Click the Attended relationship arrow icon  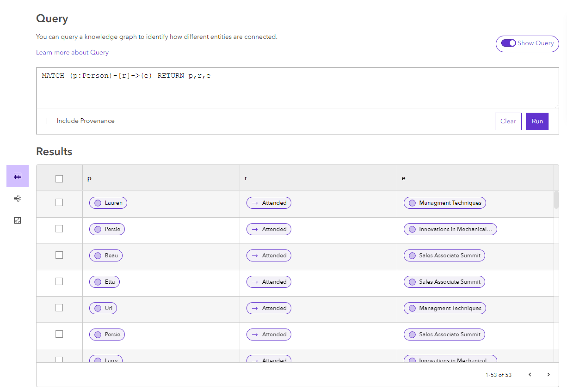click(255, 202)
